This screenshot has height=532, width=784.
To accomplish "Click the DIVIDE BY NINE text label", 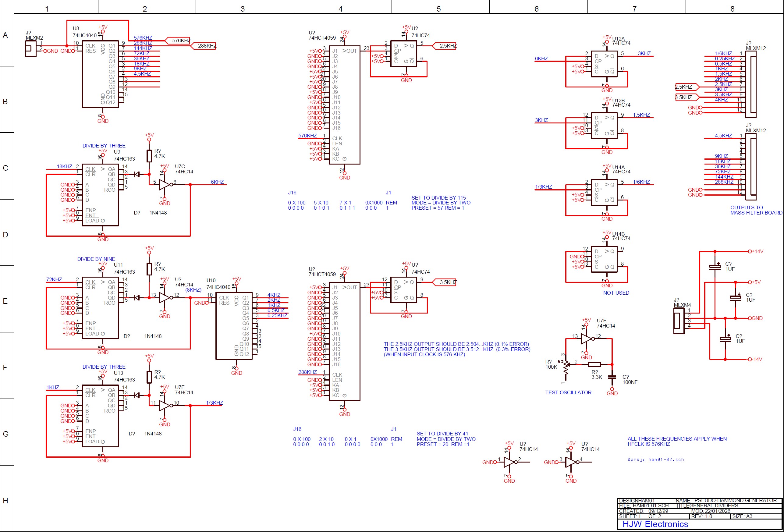I will tap(96, 259).
